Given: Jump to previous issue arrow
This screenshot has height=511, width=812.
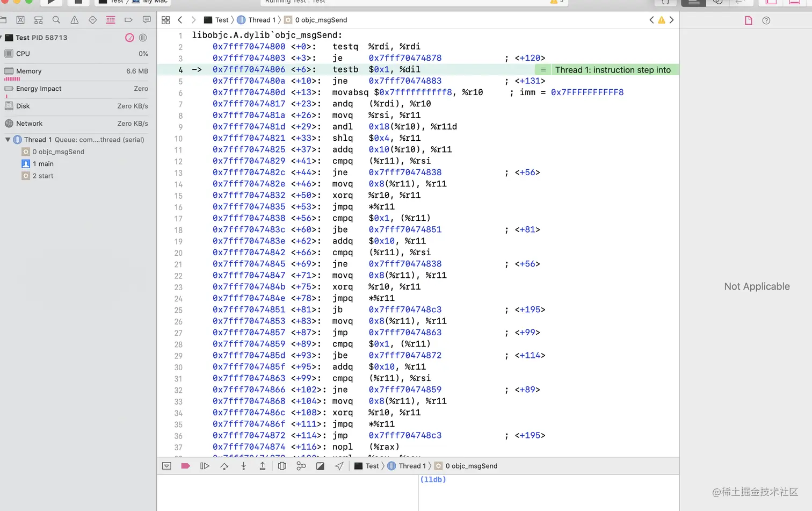Looking at the screenshot, I should pyautogui.click(x=652, y=20).
